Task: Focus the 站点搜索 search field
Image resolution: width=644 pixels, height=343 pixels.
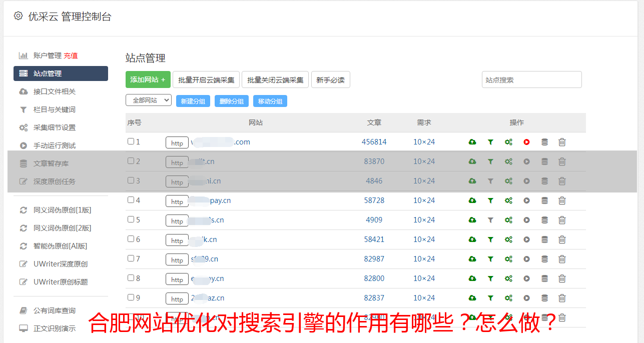Action: 532,79
